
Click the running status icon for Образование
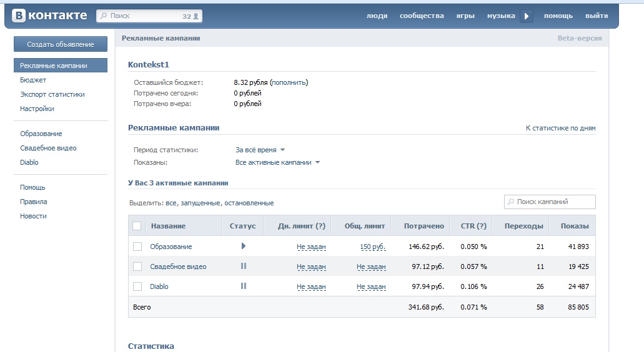pyautogui.click(x=243, y=246)
